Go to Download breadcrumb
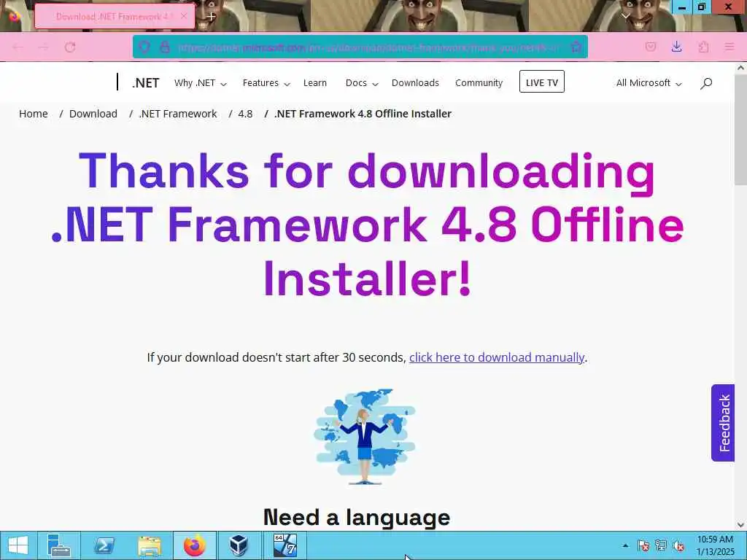Viewport: 747px width, 560px height. (x=93, y=114)
